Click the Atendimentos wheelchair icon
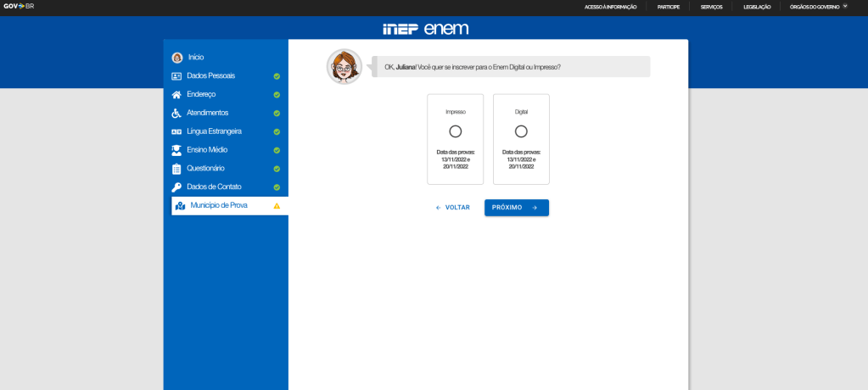Image resolution: width=868 pixels, height=390 pixels. 176,113
